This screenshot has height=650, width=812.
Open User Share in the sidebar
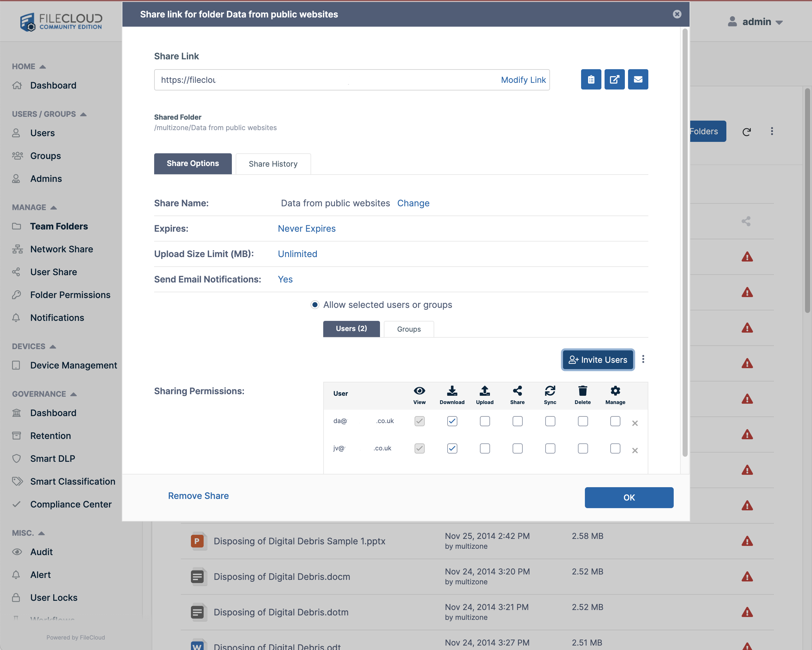pos(53,272)
